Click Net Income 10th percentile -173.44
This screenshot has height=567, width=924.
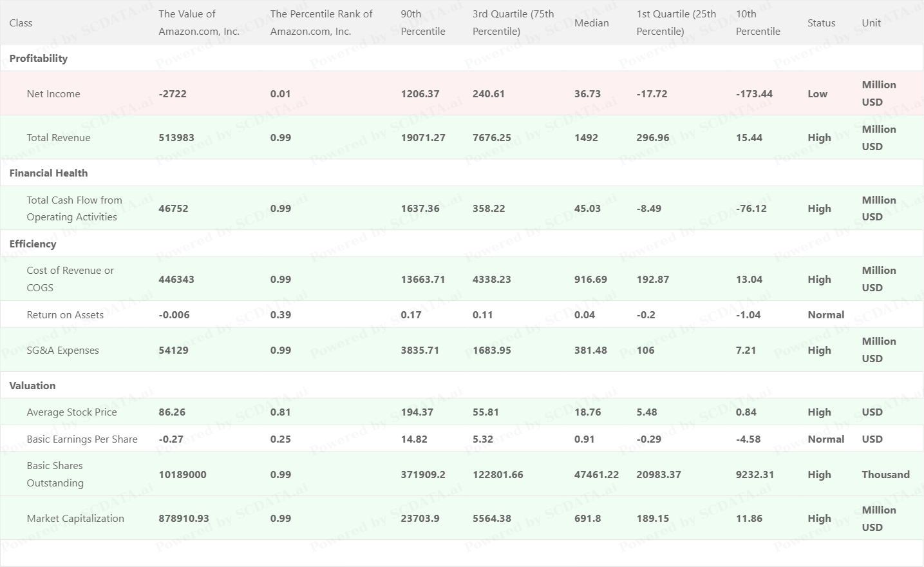[x=754, y=93]
